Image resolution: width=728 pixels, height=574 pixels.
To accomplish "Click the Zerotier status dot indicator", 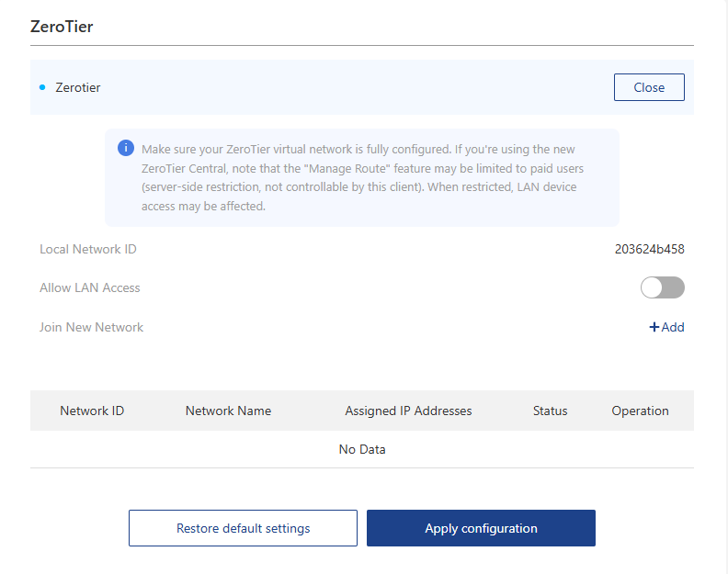I will pos(42,87).
